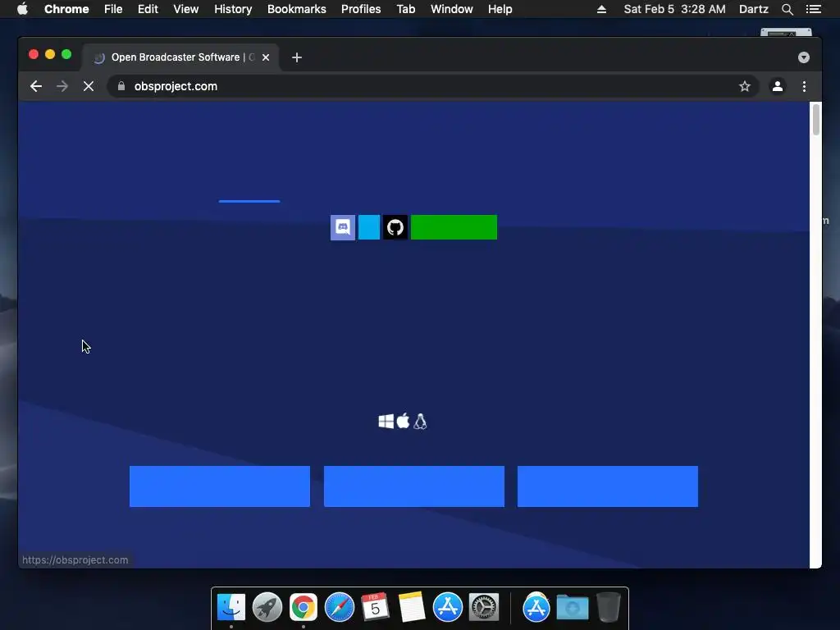This screenshot has height=630, width=840.
Task: Launch Safari from the Dock
Action: click(x=340, y=607)
